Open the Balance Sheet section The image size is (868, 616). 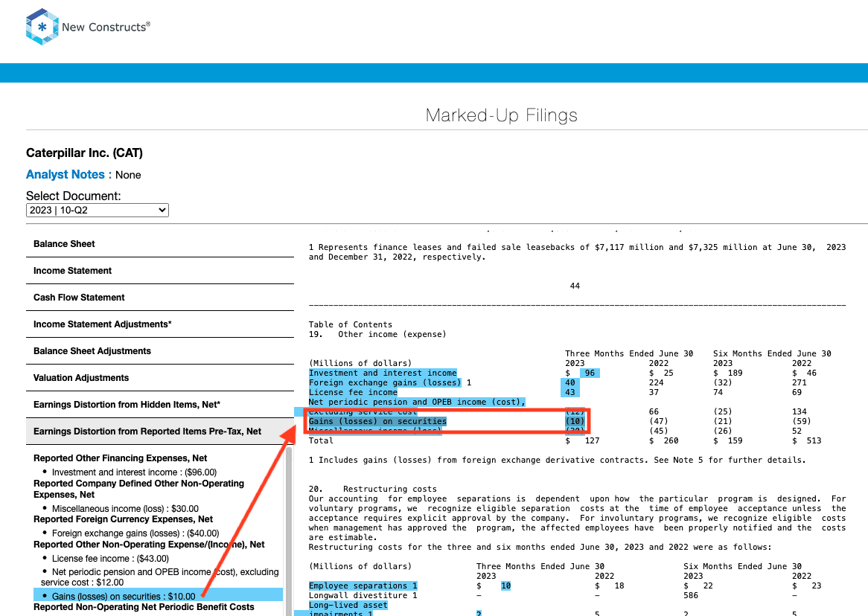160,244
